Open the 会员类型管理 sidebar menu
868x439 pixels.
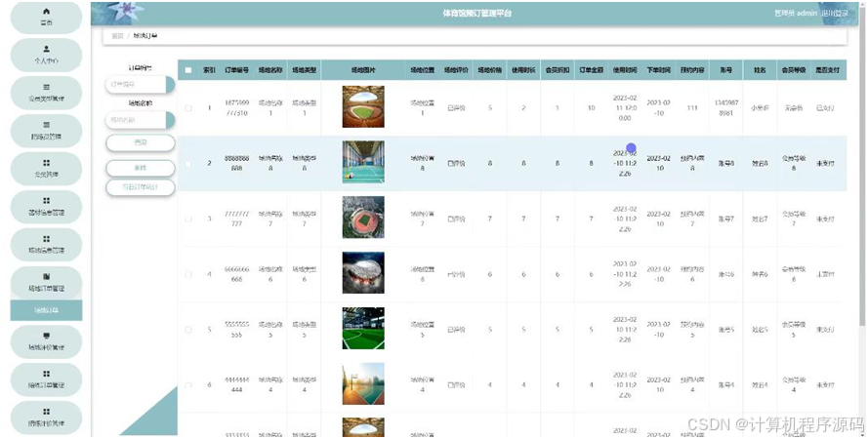point(47,93)
